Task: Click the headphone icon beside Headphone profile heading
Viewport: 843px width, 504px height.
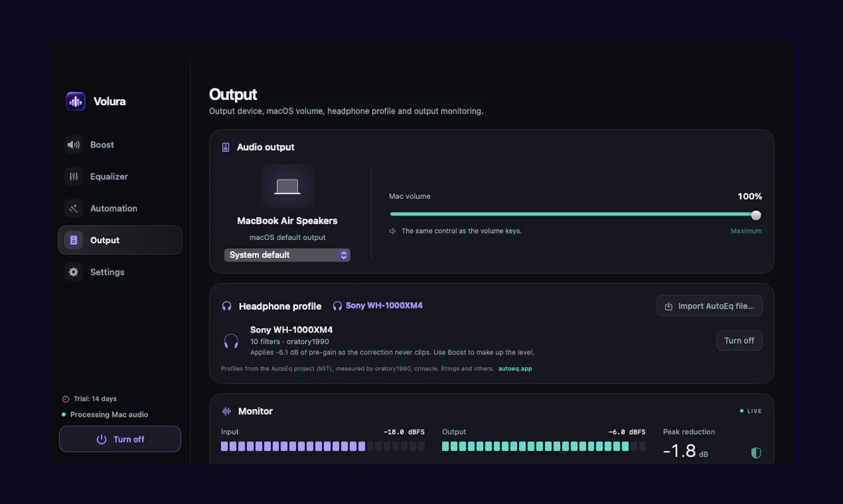Action: click(x=227, y=306)
